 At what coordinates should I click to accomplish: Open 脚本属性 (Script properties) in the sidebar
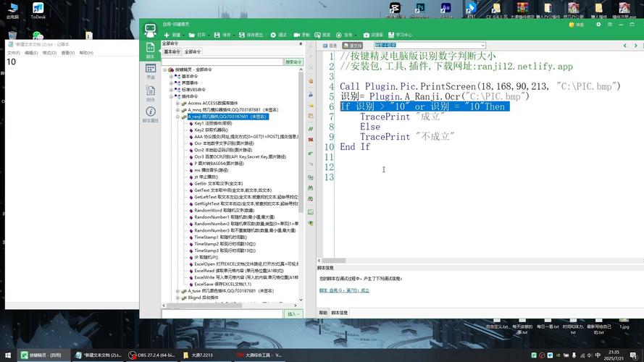point(151,114)
